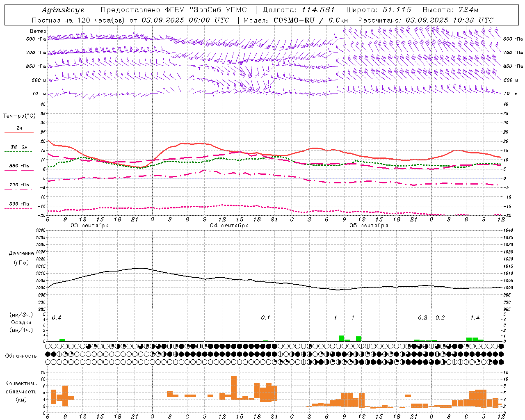Viewport: 525px width, 420px height.
Task: Click the calculated time 10:38 UTC
Action: coord(472,20)
